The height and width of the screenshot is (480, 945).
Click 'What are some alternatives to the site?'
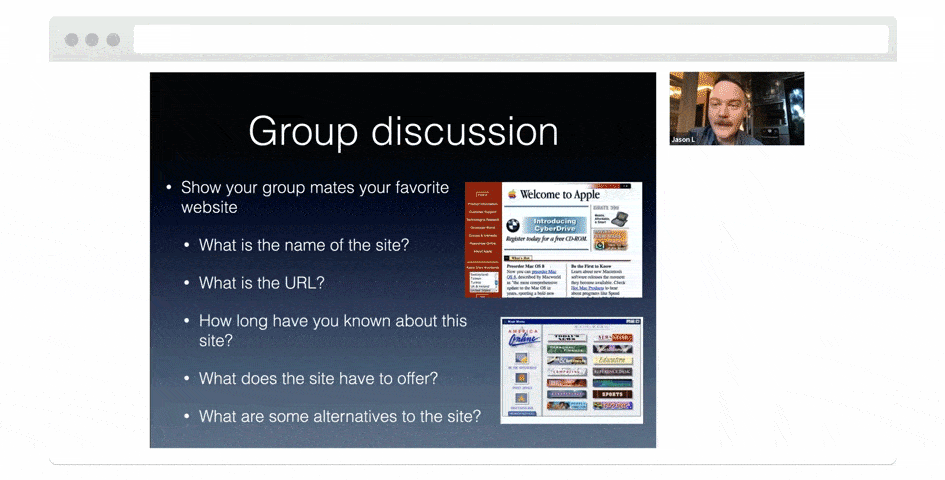pyautogui.click(x=340, y=416)
